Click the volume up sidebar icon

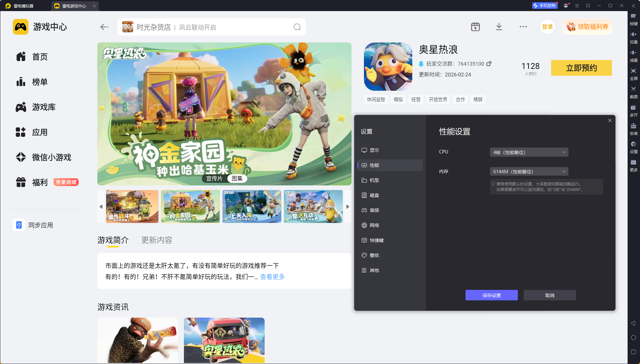tap(633, 35)
